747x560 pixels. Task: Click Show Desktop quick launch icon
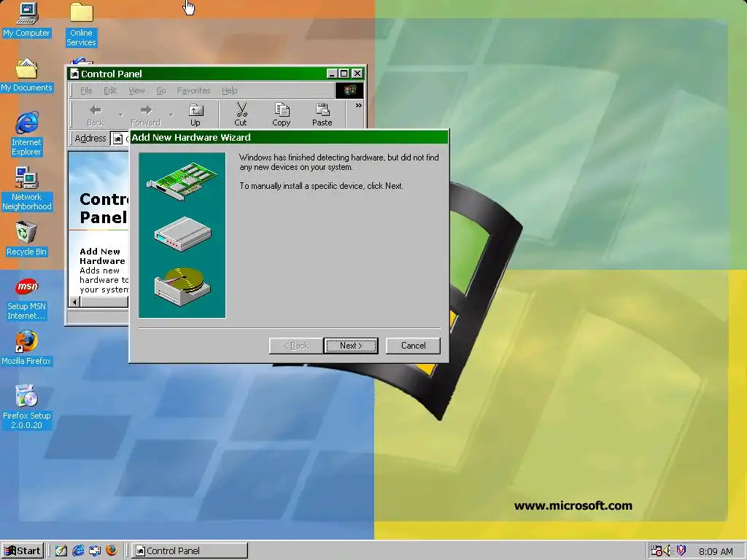pyautogui.click(x=61, y=551)
